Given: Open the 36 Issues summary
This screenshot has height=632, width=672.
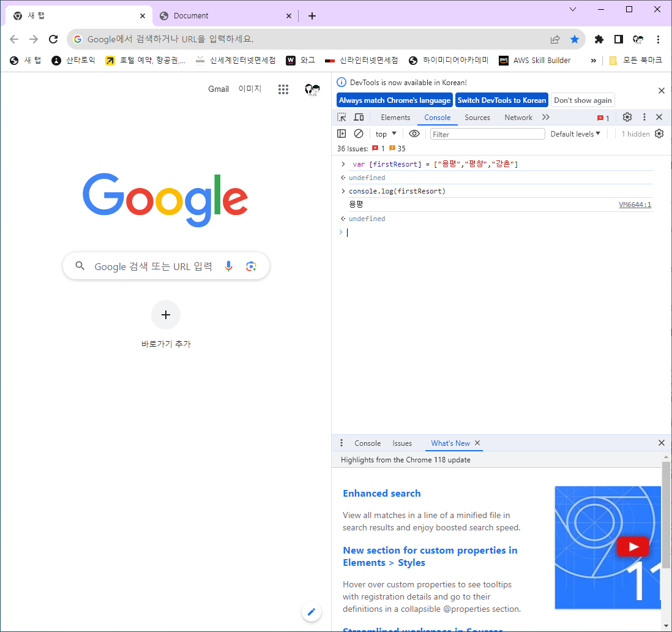Looking at the screenshot, I should pyautogui.click(x=371, y=148).
